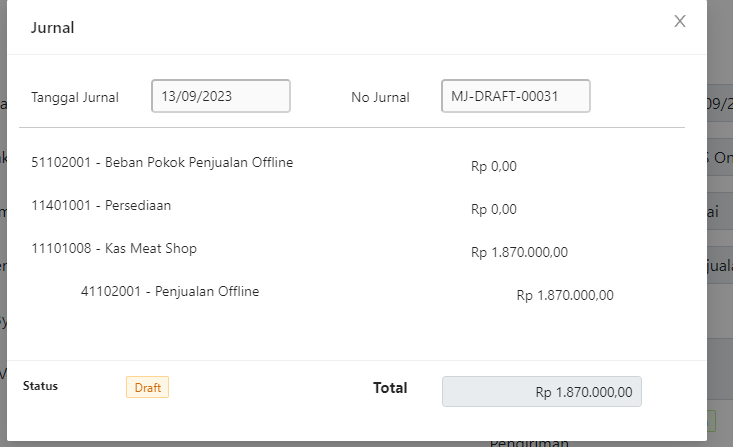Select the 11401001 Persediaan account line
Screen dimensions: 733x447
tap(101, 205)
